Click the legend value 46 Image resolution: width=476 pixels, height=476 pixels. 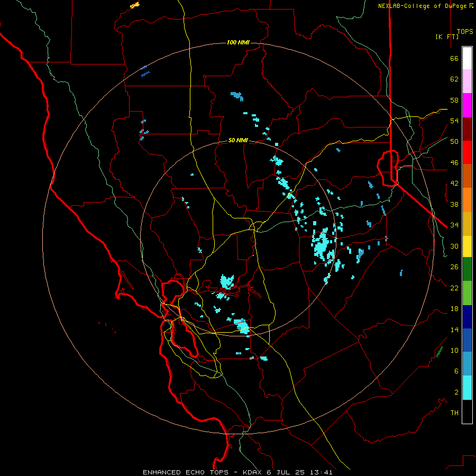(x=454, y=162)
